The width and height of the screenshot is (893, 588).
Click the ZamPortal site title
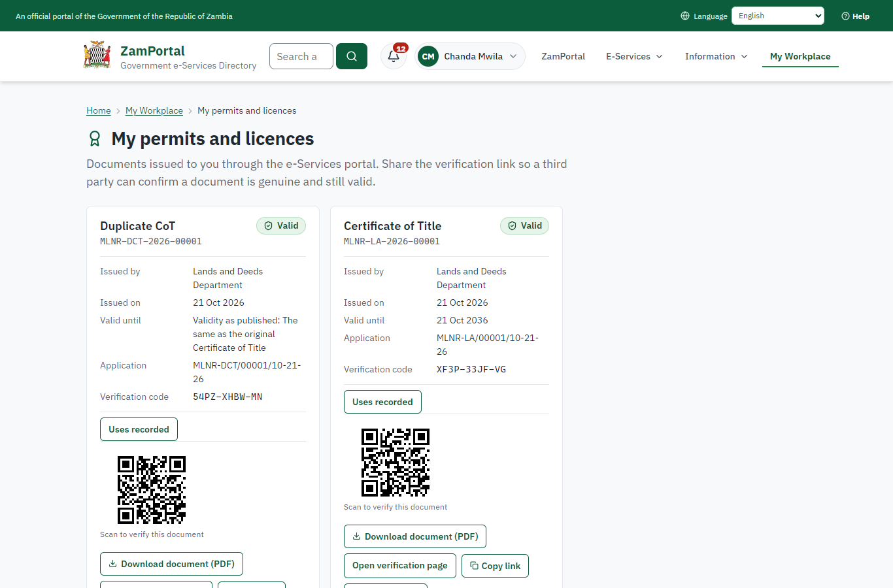click(152, 51)
